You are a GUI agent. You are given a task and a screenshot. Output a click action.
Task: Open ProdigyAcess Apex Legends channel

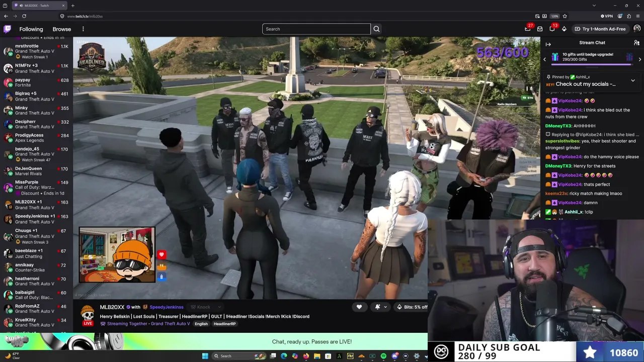tap(36, 138)
